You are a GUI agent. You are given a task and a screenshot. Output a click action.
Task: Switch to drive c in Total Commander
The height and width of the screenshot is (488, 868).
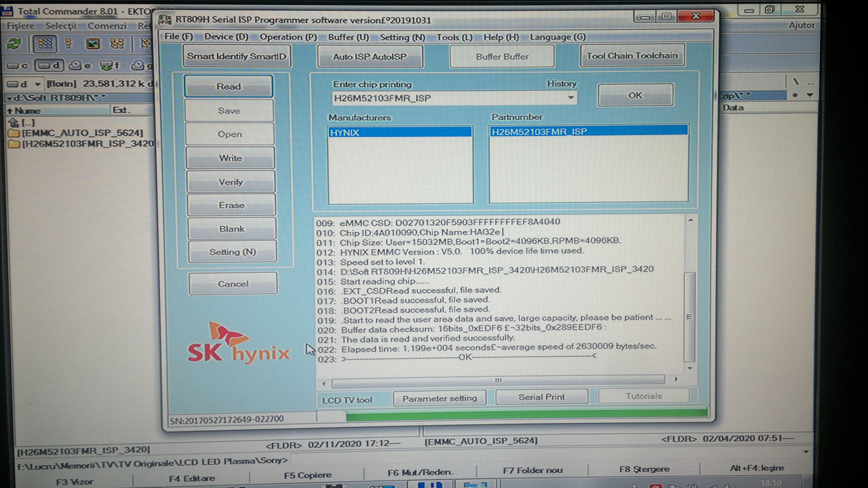click(16, 66)
